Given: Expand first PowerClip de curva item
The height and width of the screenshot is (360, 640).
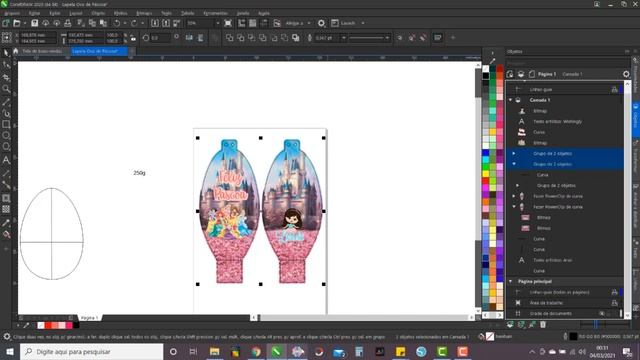Looking at the screenshot, I should tap(514, 196).
